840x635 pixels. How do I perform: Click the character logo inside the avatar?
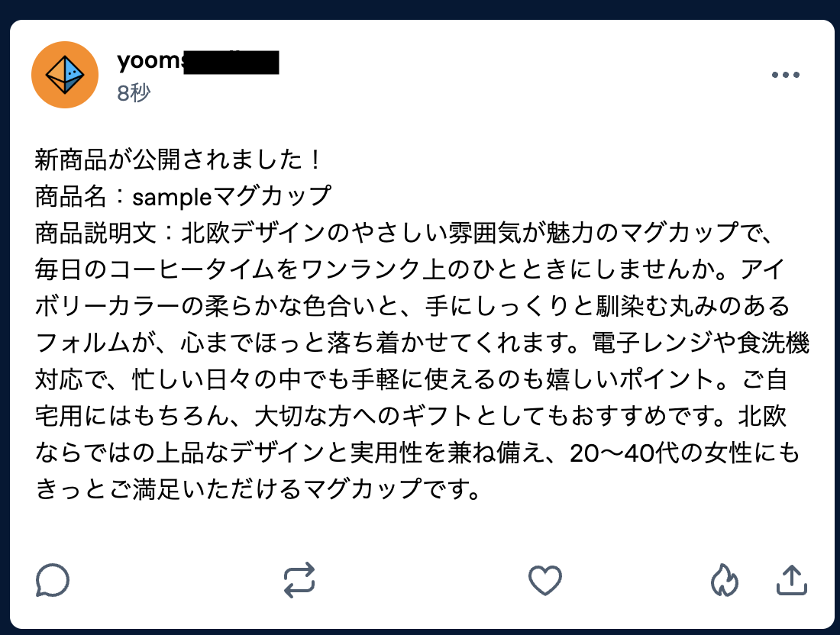[x=65, y=74]
